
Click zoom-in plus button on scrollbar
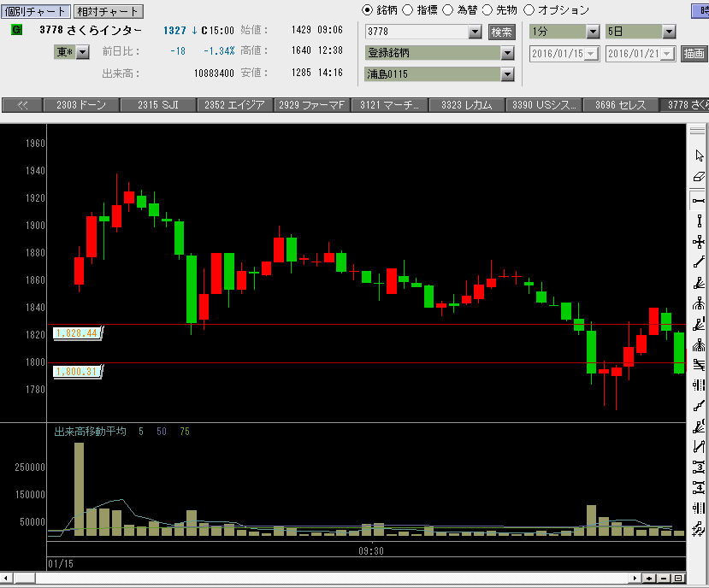point(650,578)
